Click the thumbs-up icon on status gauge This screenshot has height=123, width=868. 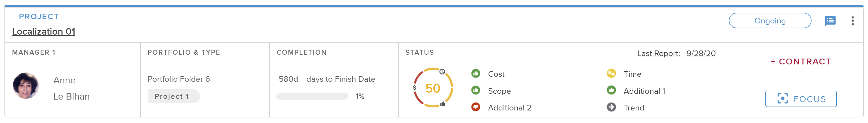click(x=443, y=104)
